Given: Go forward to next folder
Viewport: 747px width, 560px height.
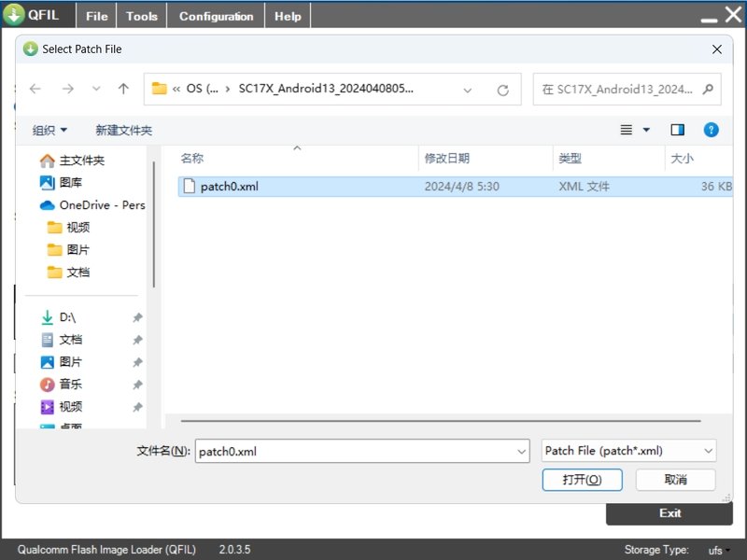Looking at the screenshot, I should coord(67,89).
